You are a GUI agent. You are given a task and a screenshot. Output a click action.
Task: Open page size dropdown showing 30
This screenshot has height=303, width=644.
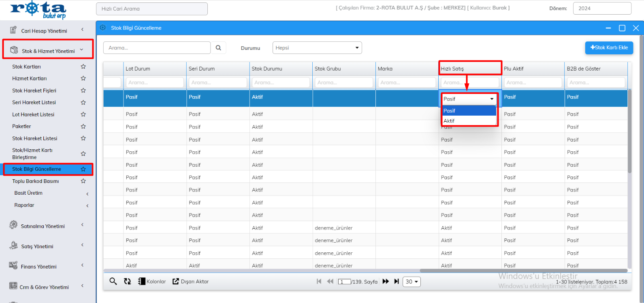click(x=412, y=282)
